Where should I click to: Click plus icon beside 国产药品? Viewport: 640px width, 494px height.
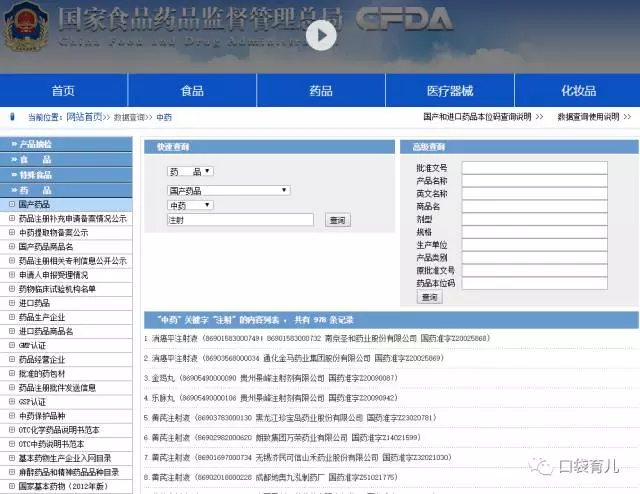(x=12, y=204)
